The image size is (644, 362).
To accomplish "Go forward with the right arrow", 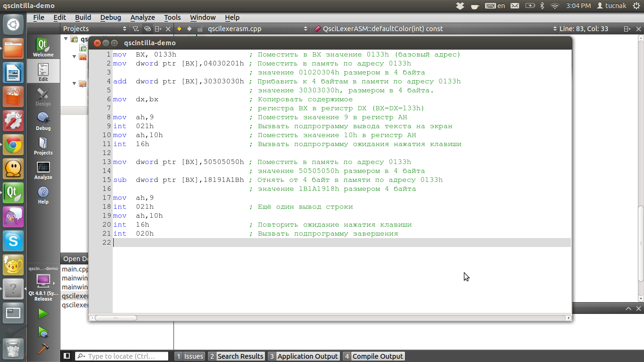I will tap(190, 29).
